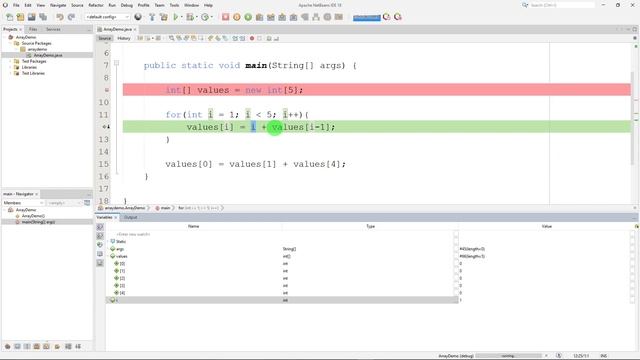This screenshot has width=640, height=360.
Task: Undo the last edit
Action: click(x=60, y=17)
